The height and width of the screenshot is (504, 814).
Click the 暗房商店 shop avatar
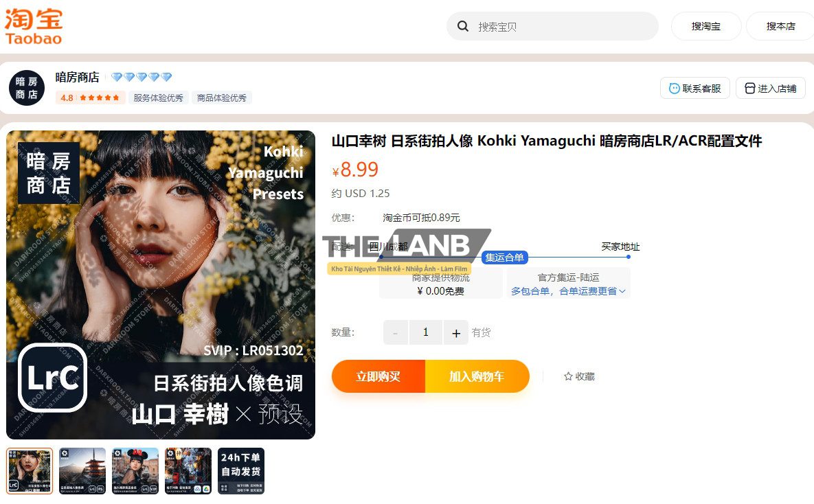[x=27, y=88]
